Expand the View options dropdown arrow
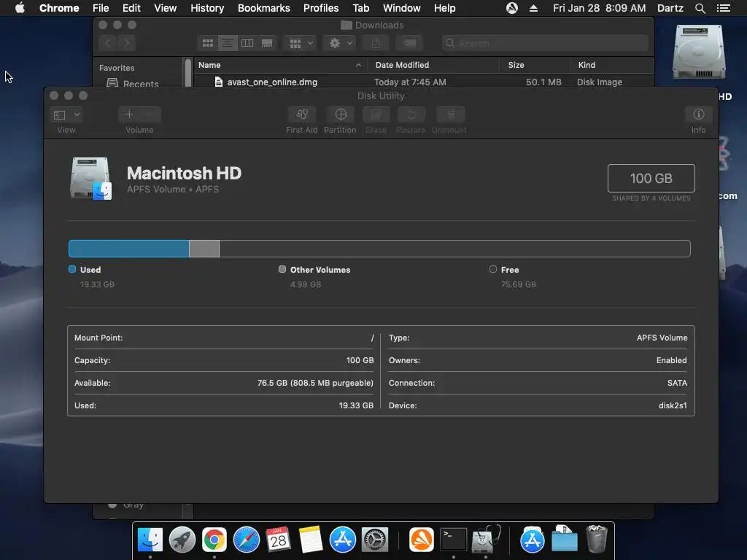This screenshot has width=747, height=560. pyautogui.click(x=77, y=114)
